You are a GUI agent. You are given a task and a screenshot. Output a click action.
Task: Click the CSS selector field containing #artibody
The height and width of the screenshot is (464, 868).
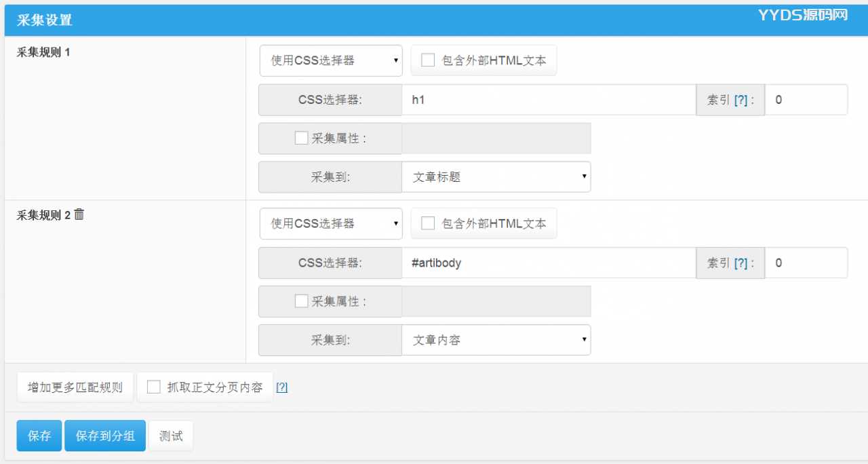coord(548,263)
